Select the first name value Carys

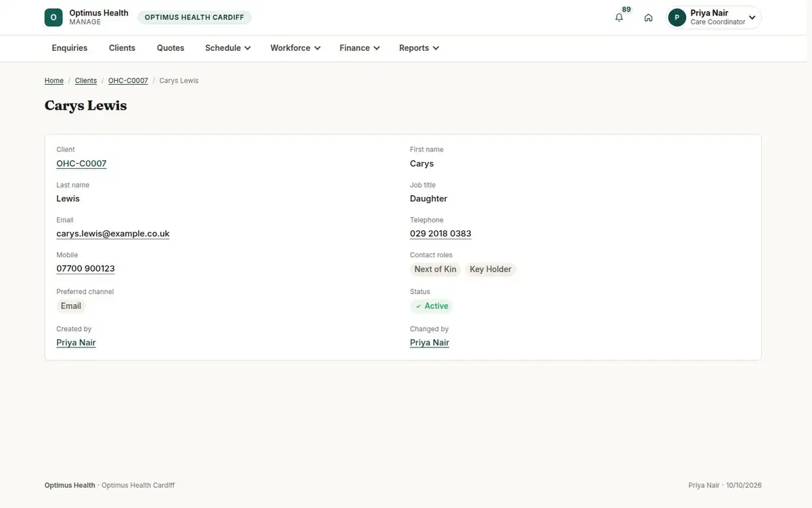point(422,163)
